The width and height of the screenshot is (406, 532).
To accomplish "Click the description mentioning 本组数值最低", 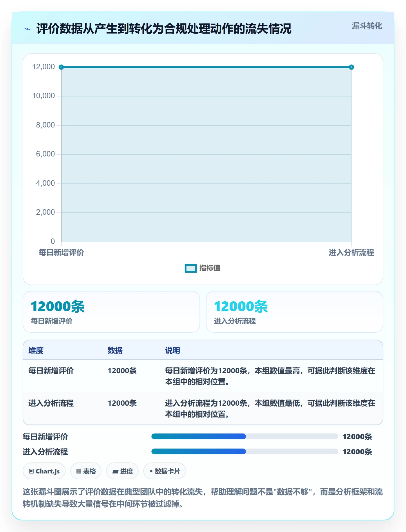I will point(270,409).
